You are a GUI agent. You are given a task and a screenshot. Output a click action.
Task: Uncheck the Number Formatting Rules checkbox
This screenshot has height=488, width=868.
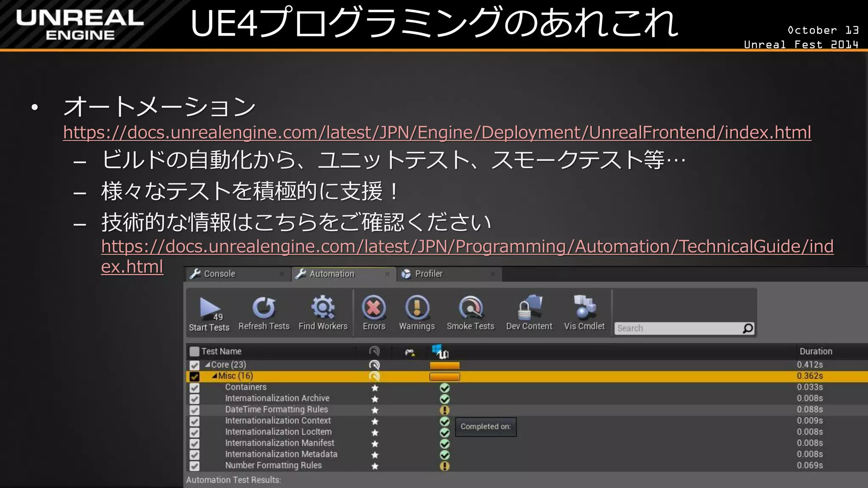click(x=195, y=466)
